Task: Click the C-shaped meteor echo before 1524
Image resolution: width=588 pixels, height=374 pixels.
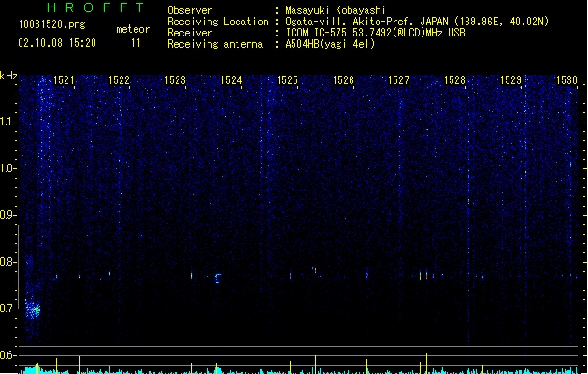Action: (218, 279)
